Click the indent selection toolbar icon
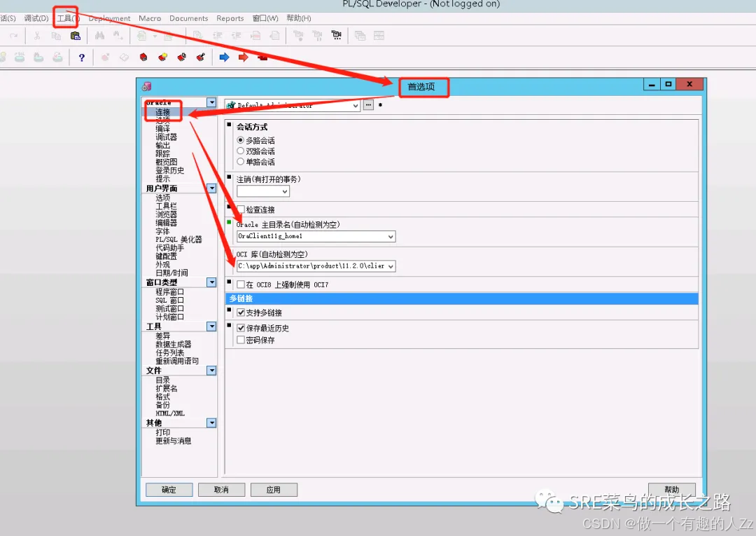Screen dimensions: 756x536 tap(218, 36)
